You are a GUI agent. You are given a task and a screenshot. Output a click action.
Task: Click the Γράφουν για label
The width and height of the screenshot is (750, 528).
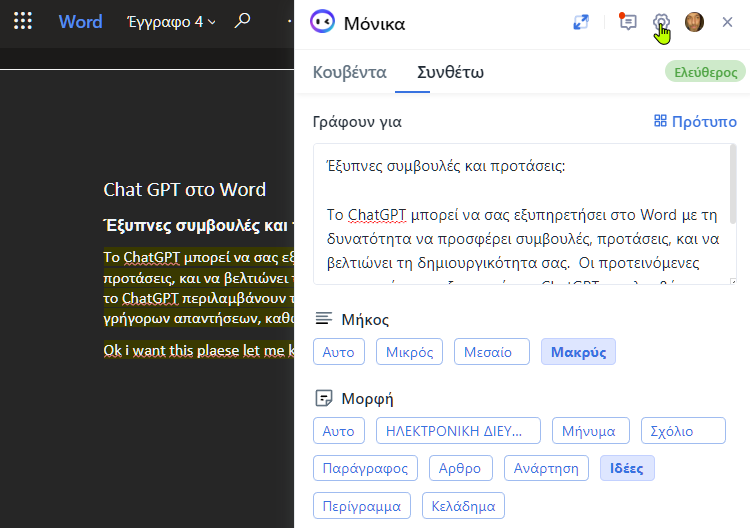point(357,121)
